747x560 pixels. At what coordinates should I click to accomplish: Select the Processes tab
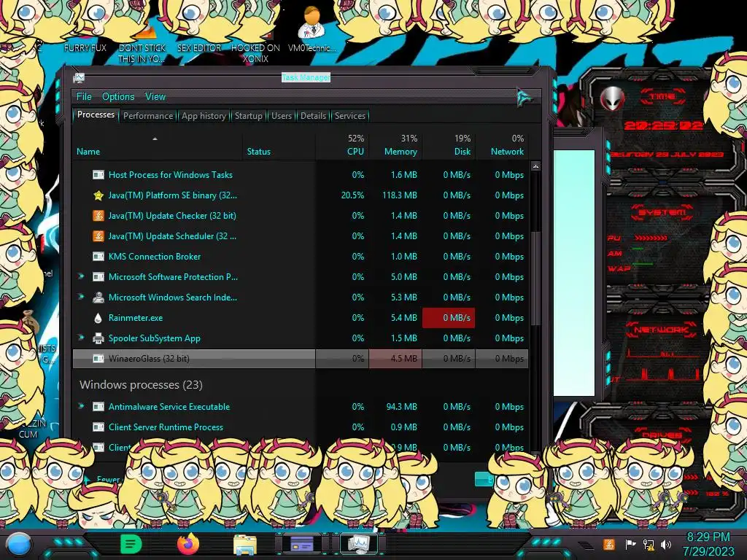click(96, 114)
